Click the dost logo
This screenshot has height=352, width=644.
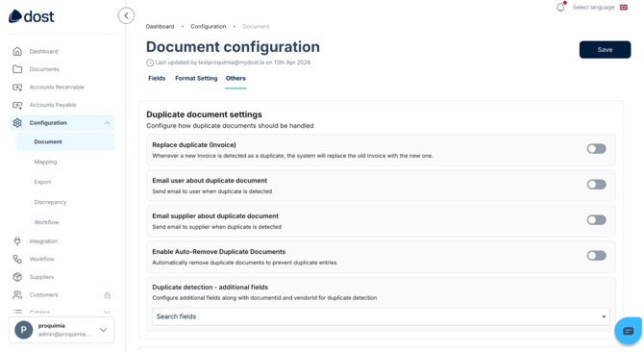pyautogui.click(x=31, y=16)
